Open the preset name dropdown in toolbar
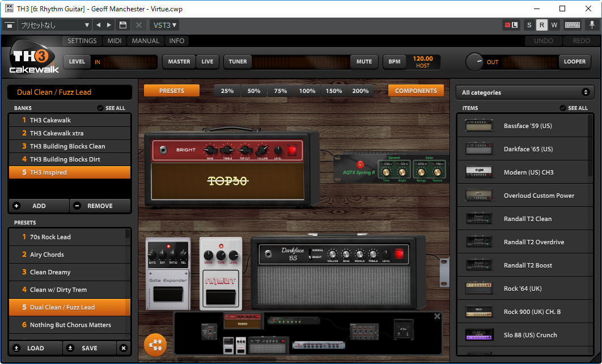Screen dimensions: 602x364 pyautogui.click(x=55, y=25)
